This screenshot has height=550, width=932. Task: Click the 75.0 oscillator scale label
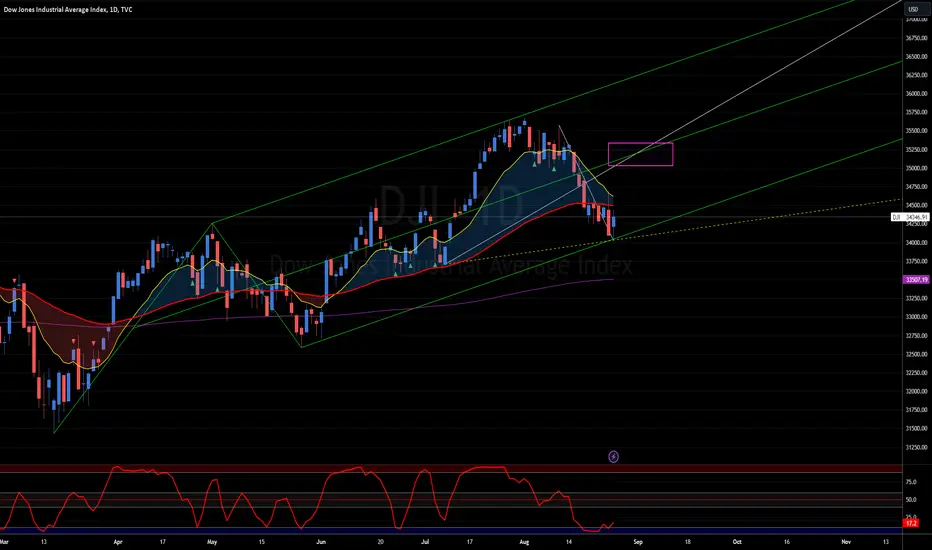911,482
